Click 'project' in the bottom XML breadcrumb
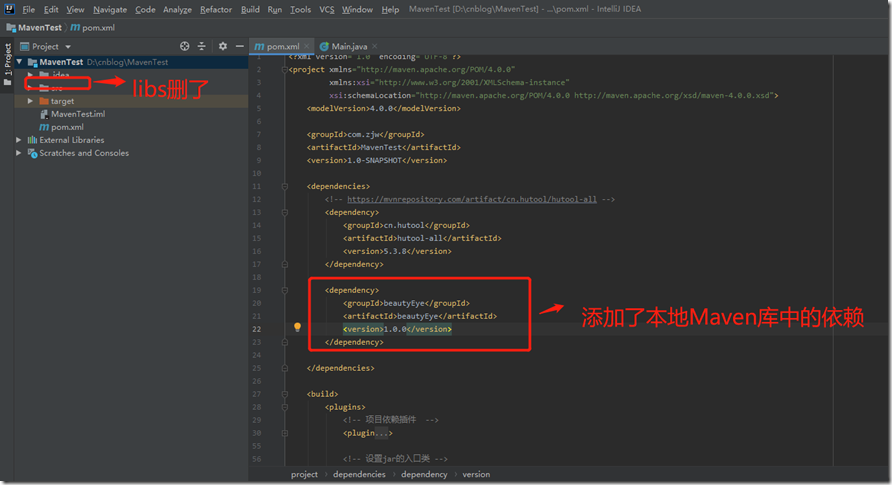 click(x=304, y=474)
